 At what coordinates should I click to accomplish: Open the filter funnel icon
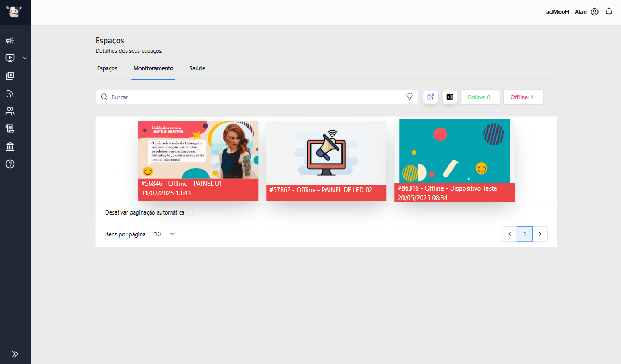coord(410,97)
